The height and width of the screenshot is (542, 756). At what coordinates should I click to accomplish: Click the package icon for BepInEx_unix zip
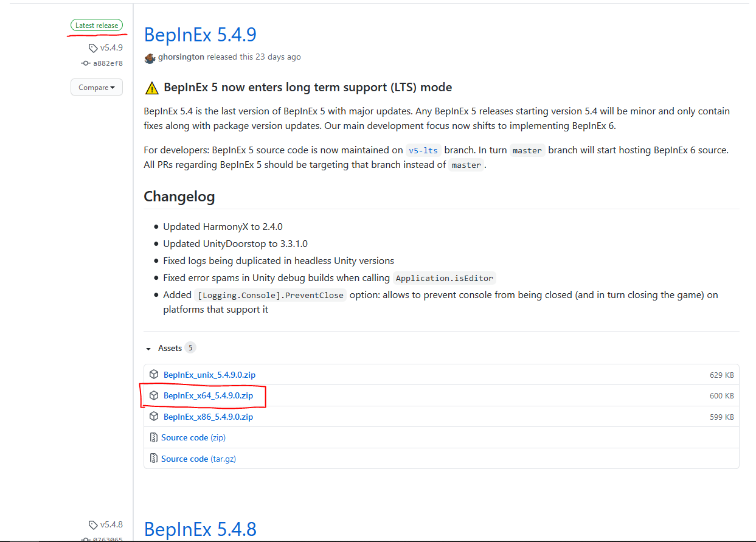tap(154, 375)
